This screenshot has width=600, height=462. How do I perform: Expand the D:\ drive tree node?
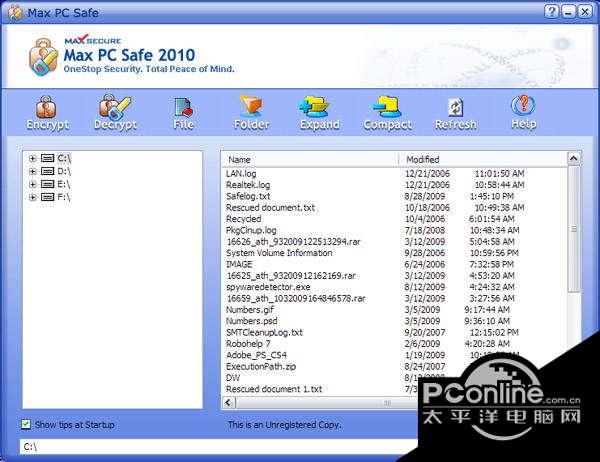[x=33, y=171]
